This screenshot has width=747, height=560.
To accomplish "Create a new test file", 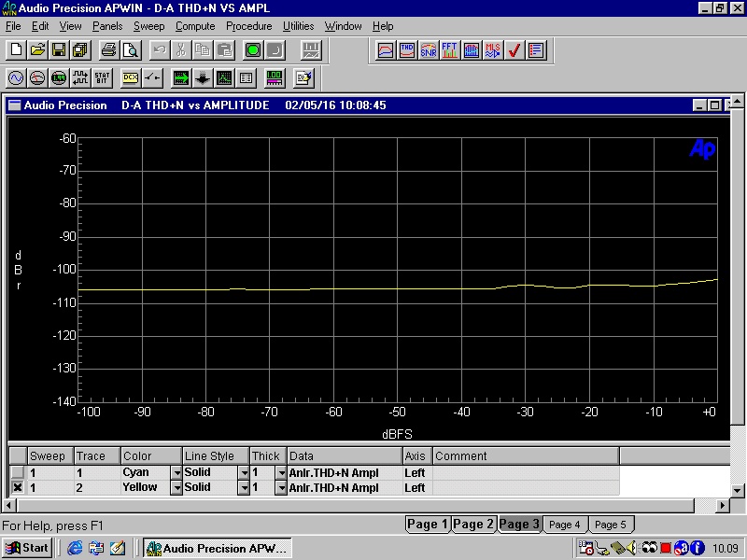I will click(x=16, y=50).
